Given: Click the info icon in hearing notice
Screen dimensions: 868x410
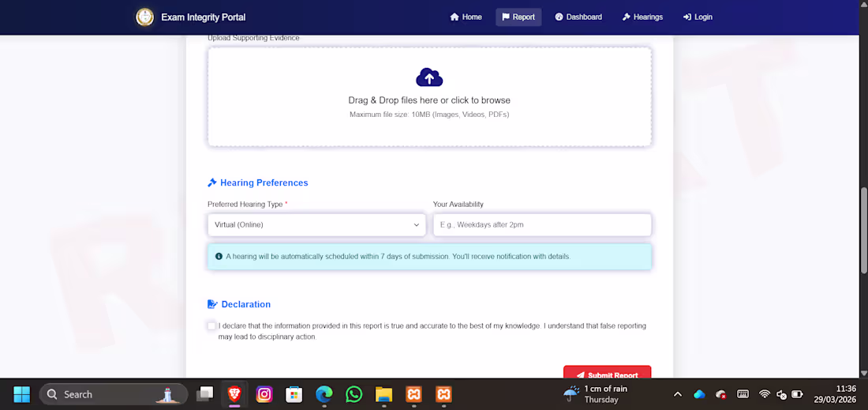Looking at the screenshot, I should coord(219,257).
